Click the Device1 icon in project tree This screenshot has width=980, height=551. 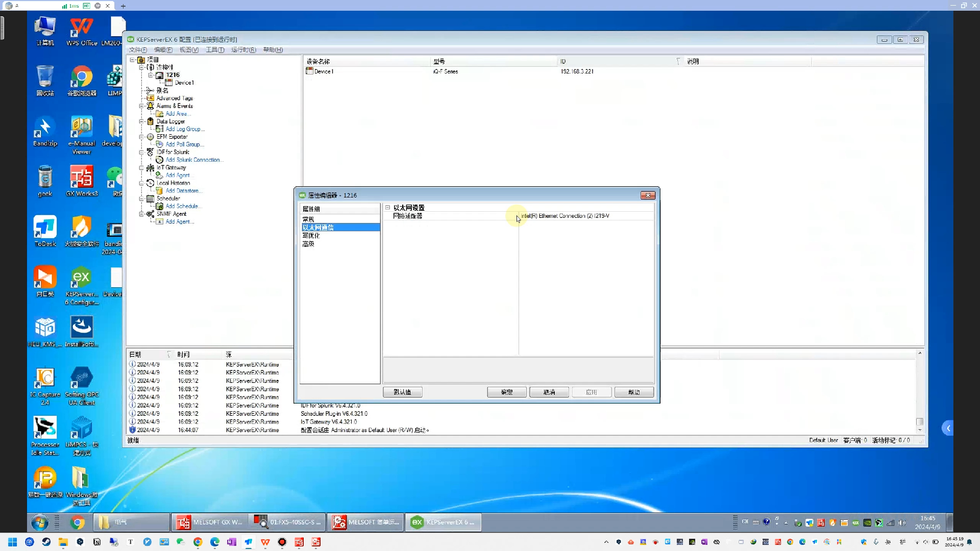click(169, 83)
